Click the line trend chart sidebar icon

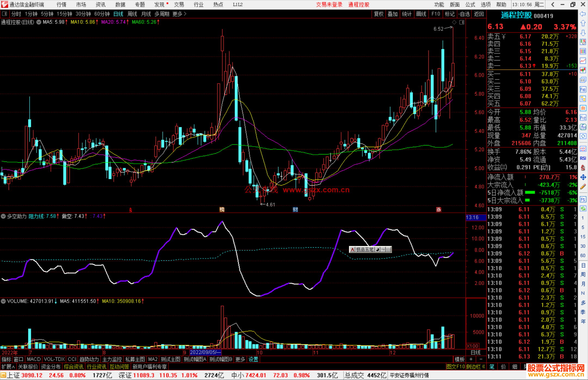click(583, 60)
